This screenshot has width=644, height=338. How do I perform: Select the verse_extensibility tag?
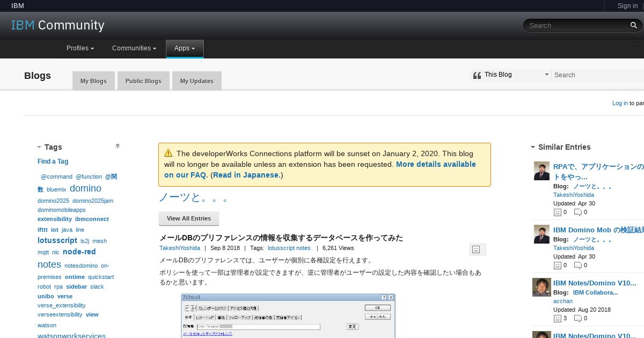[62, 305]
